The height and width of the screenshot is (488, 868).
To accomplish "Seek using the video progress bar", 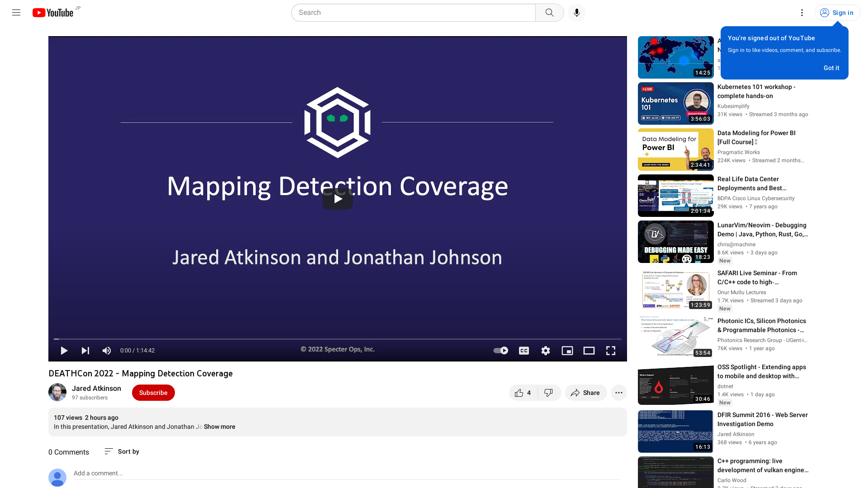I will tap(338, 339).
